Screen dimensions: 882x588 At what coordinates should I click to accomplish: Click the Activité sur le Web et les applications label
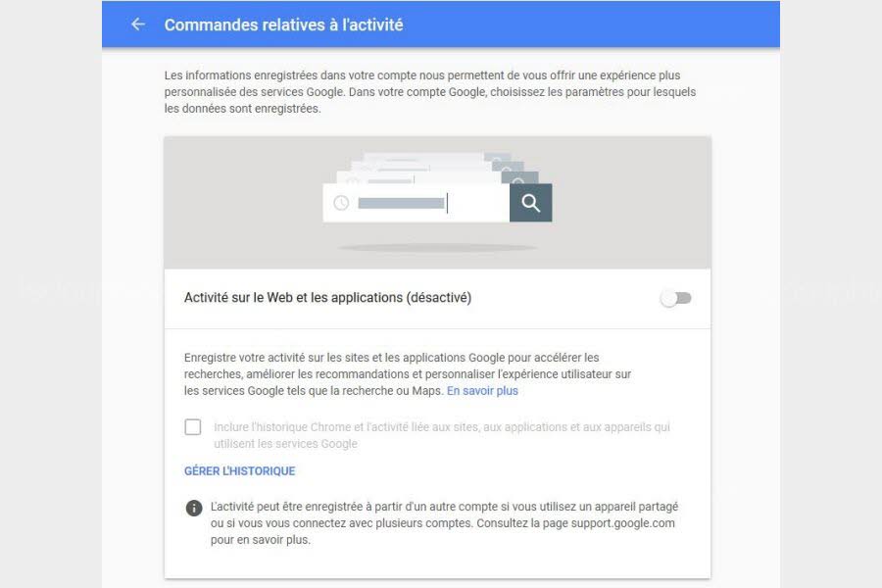[x=327, y=298]
